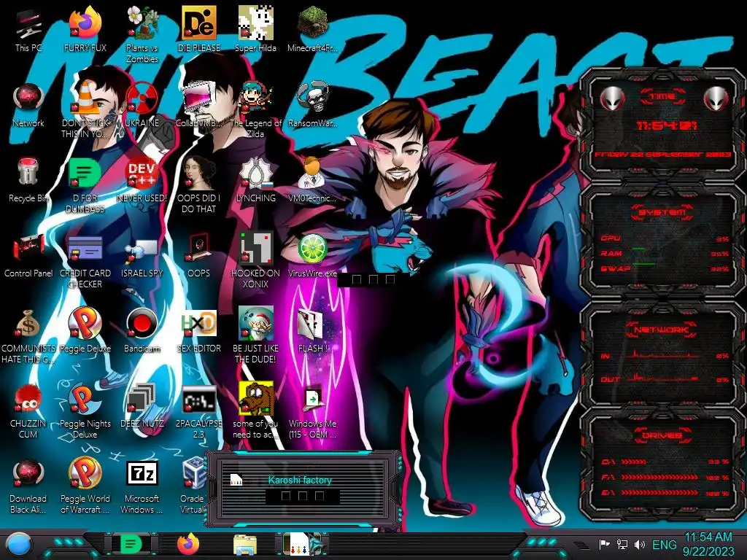The image size is (747, 560).
Task: Switch the ENG input language indicator
Action: 664,544
